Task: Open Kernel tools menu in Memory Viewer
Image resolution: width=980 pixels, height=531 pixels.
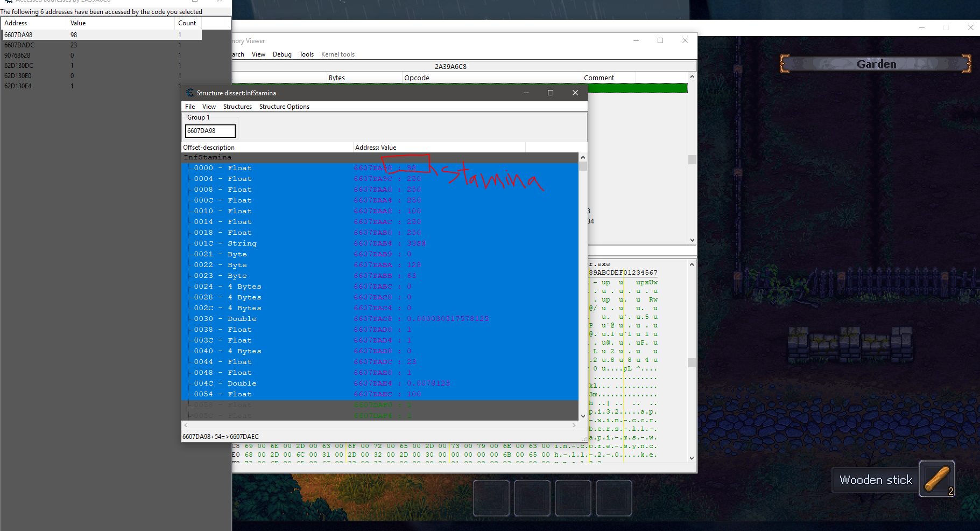Action: click(337, 54)
